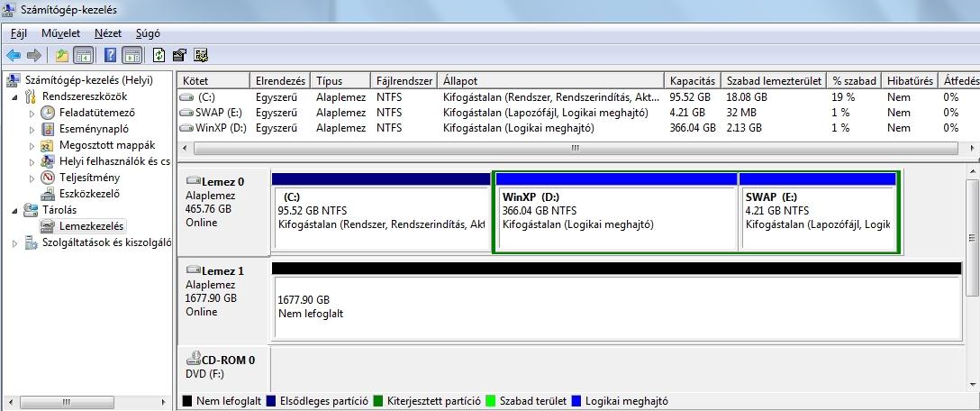This screenshot has width=980, height=411.
Task: Click the Eseménynapló icon in the tree
Action: [x=48, y=129]
